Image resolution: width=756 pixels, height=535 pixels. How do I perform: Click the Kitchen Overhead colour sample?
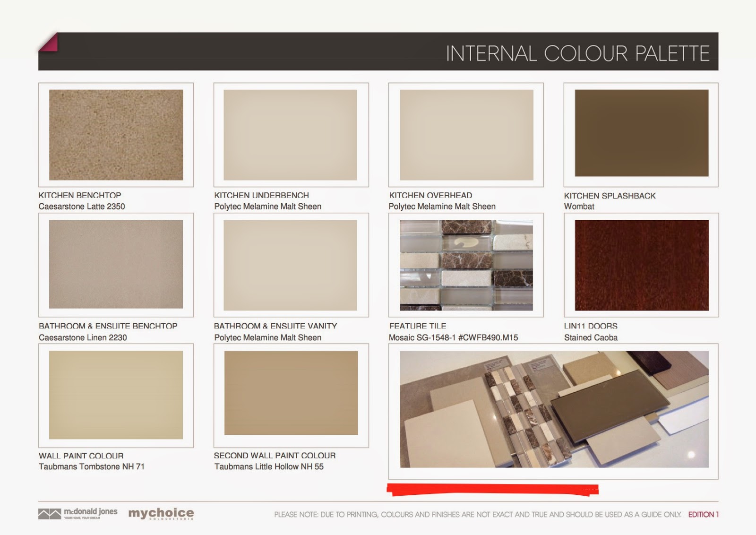coord(465,135)
